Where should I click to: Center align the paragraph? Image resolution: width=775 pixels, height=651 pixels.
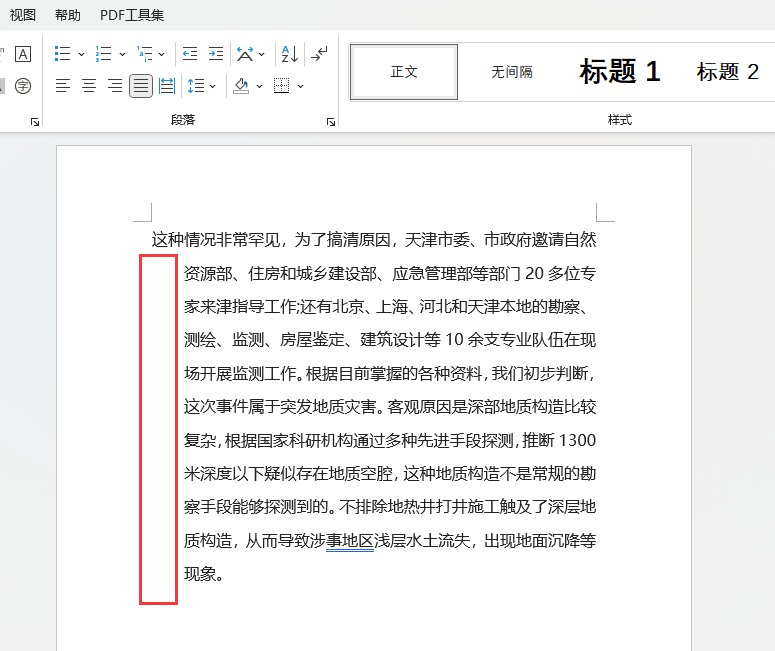click(x=89, y=86)
